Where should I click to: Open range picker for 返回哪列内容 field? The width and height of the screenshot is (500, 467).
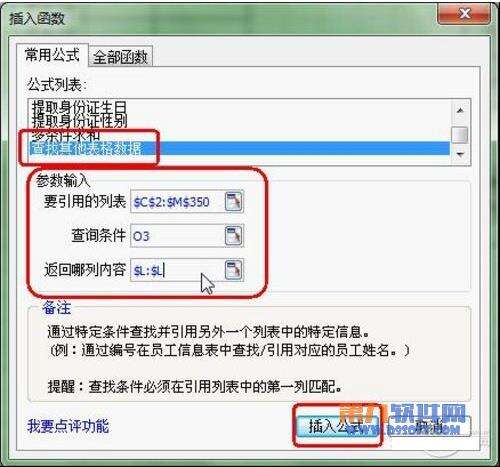click(x=234, y=270)
